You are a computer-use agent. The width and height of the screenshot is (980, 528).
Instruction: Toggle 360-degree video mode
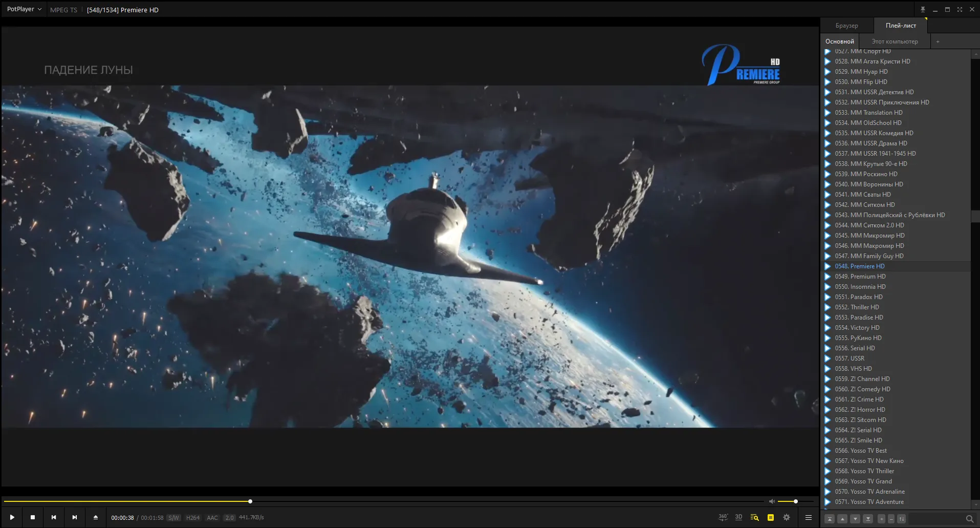(x=723, y=517)
